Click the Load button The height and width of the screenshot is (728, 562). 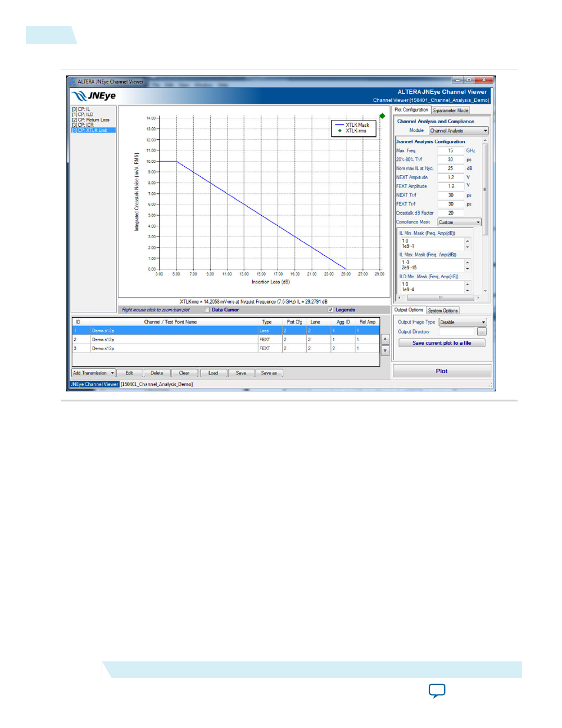point(213,373)
